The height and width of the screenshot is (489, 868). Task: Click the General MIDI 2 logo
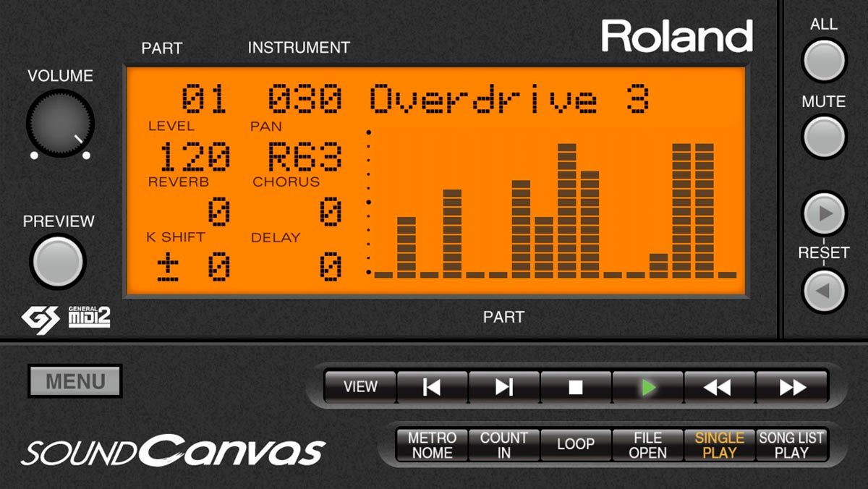pyautogui.click(x=89, y=317)
